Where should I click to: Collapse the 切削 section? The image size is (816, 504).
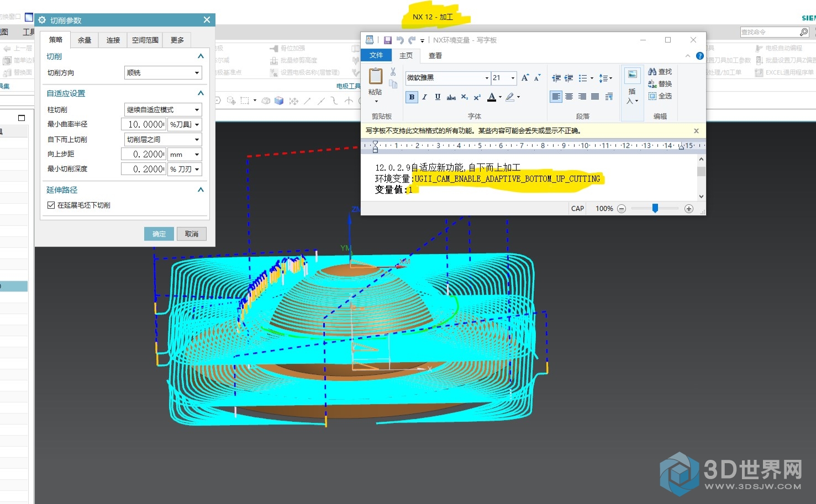201,56
